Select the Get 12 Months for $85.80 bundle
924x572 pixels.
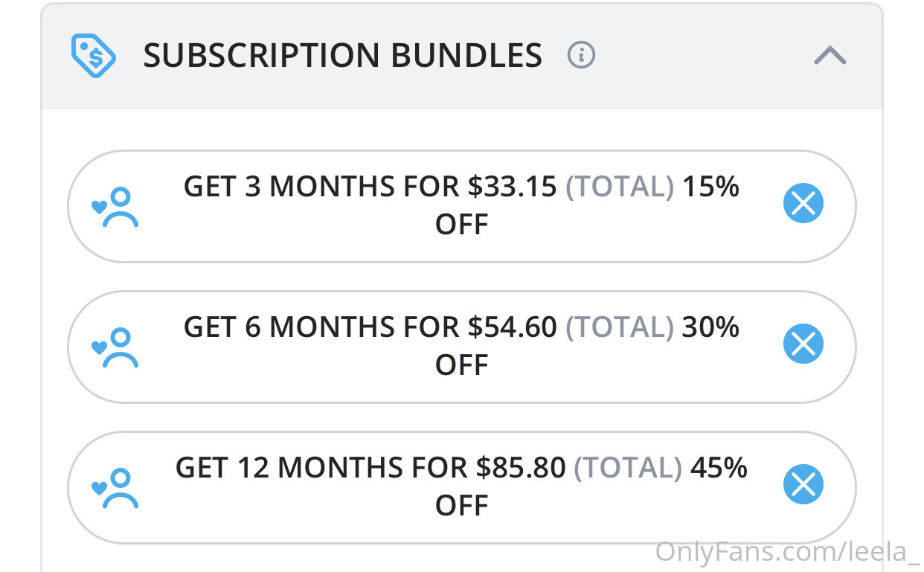[370, 469]
